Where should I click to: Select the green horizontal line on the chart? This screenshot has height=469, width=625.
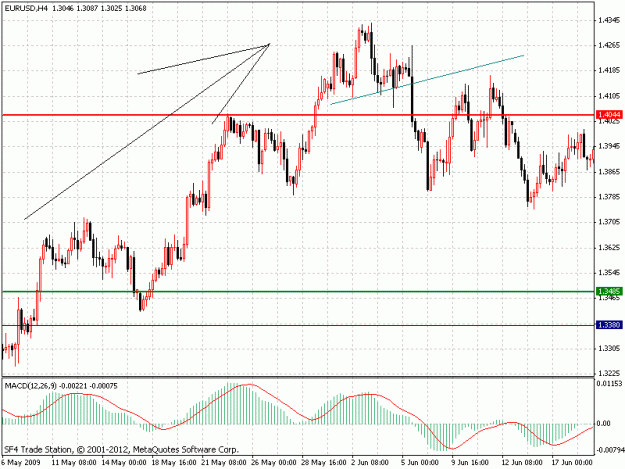(x=297, y=292)
